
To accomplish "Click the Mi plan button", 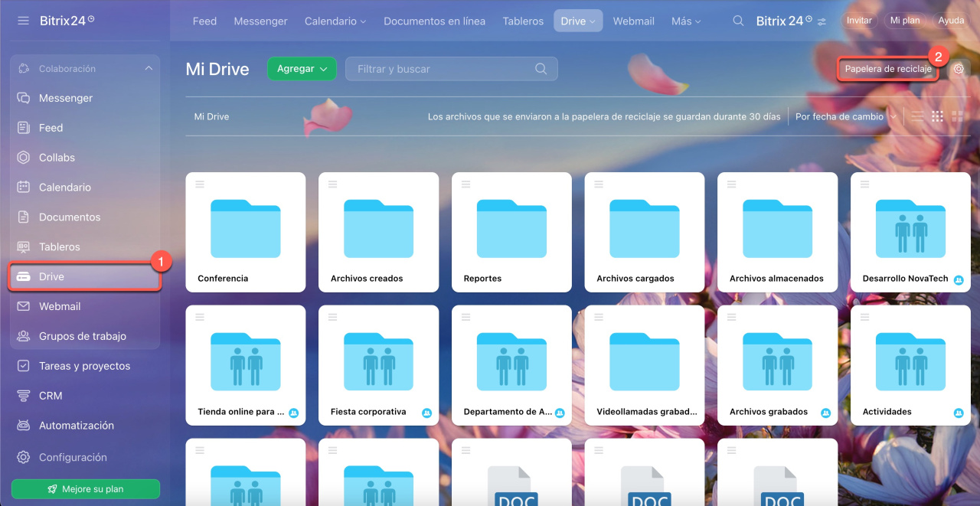I will pyautogui.click(x=905, y=21).
